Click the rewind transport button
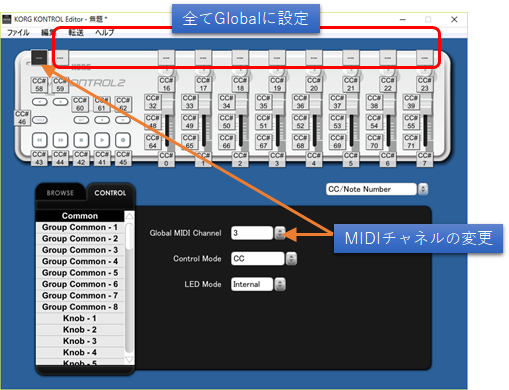509x390 pixels. (39, 140)
